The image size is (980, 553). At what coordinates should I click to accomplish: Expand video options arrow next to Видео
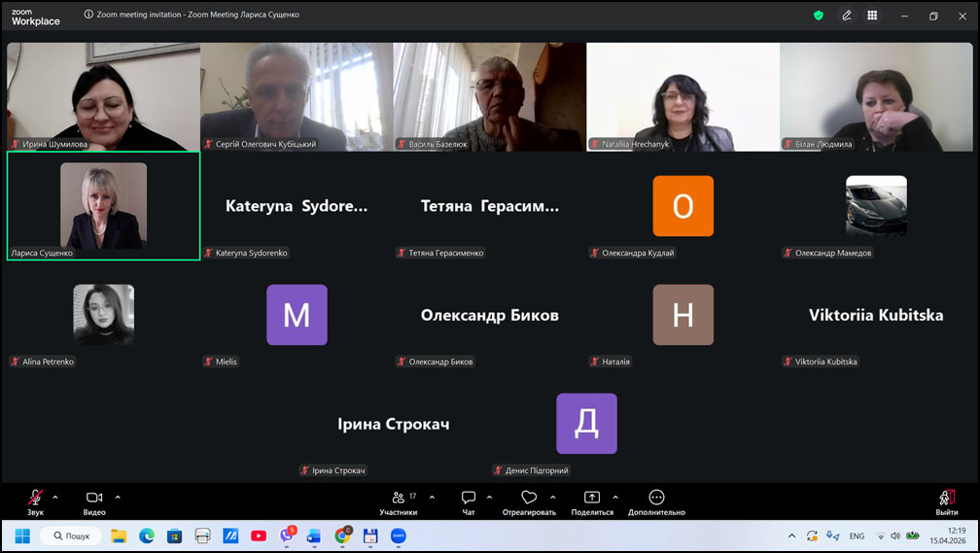pyautogui.click(x=118, y=498)
